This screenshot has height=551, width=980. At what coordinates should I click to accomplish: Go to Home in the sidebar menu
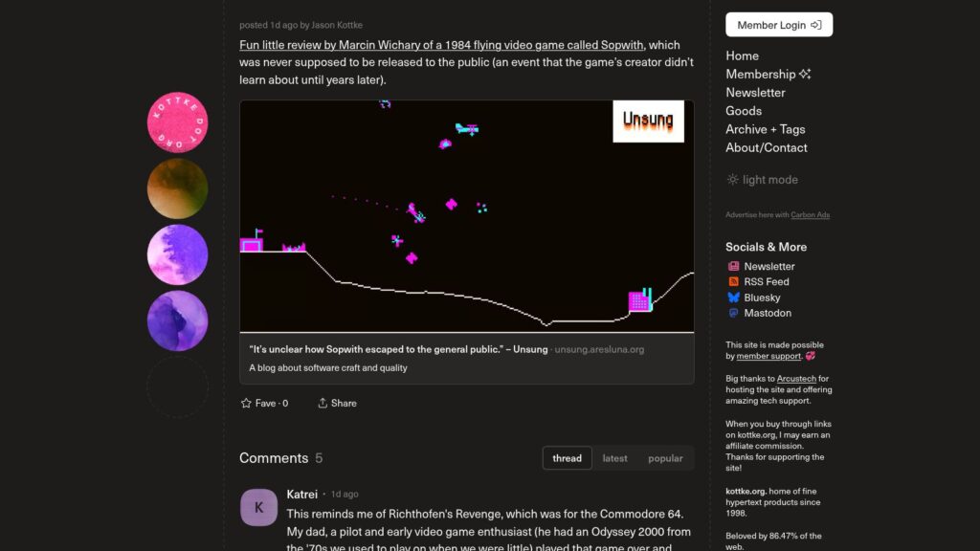coord(742,55)
